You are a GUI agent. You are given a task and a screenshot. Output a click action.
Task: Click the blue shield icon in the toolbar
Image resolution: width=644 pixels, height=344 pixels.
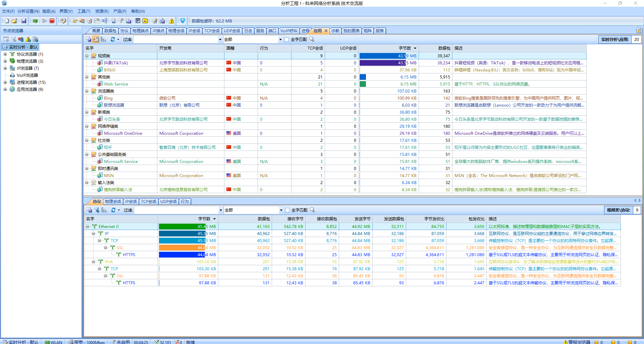[182, 21]
